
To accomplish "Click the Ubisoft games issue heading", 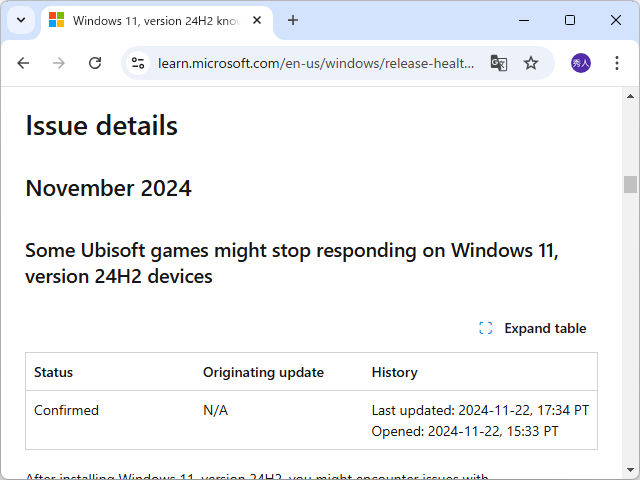I will click(x=291, y=263).
